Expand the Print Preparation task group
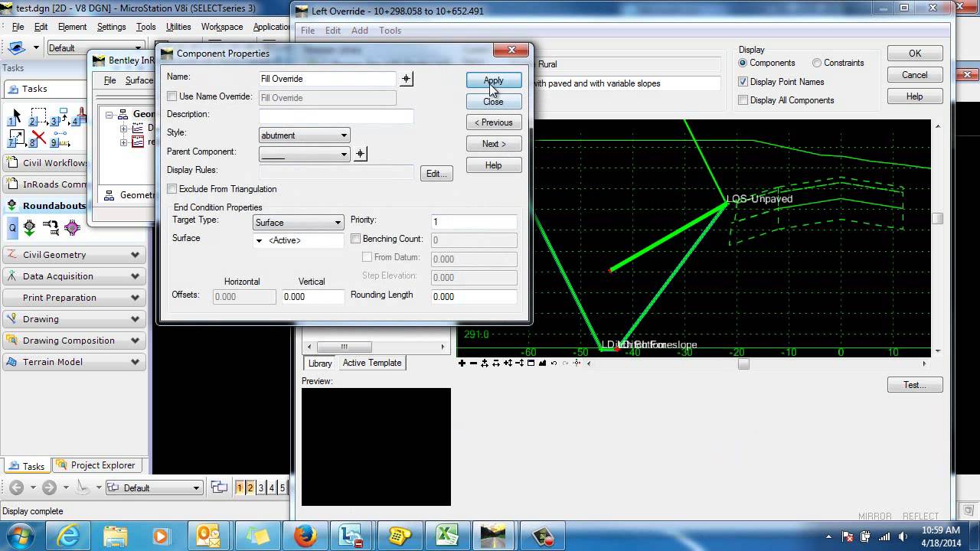The height and width of the screenshot is (551, 980). coord(136,298)
